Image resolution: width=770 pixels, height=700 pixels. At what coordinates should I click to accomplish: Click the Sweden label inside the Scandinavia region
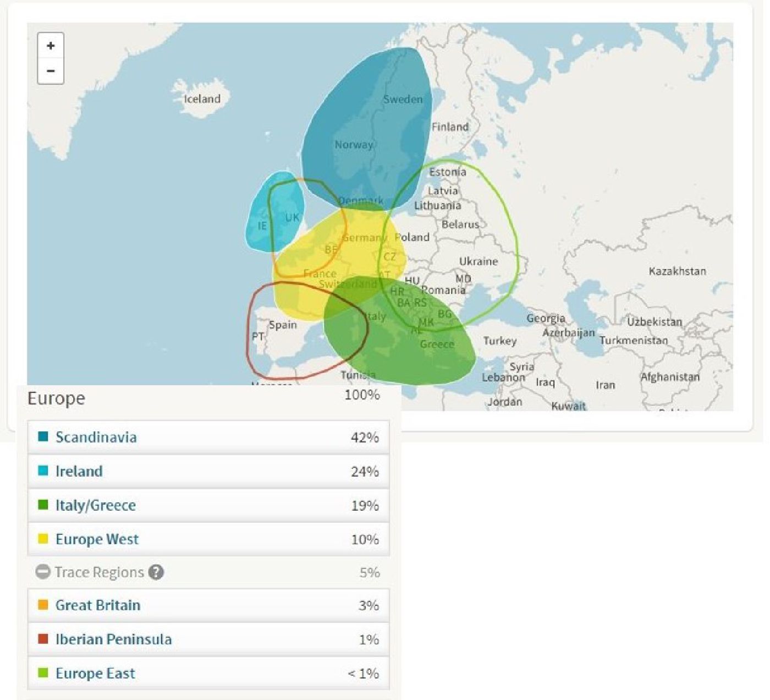click(403, 100)
